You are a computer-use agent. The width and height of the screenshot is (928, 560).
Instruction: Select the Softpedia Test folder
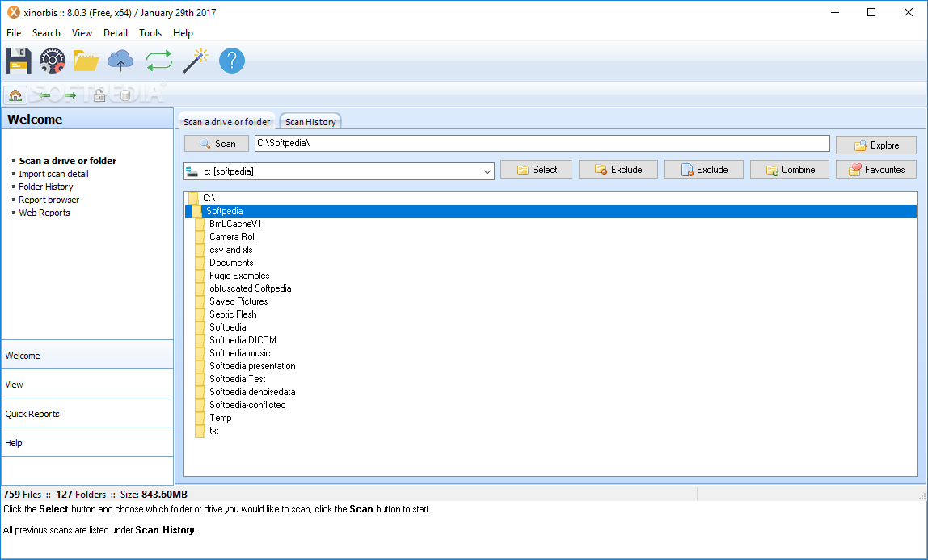[238, 379]
